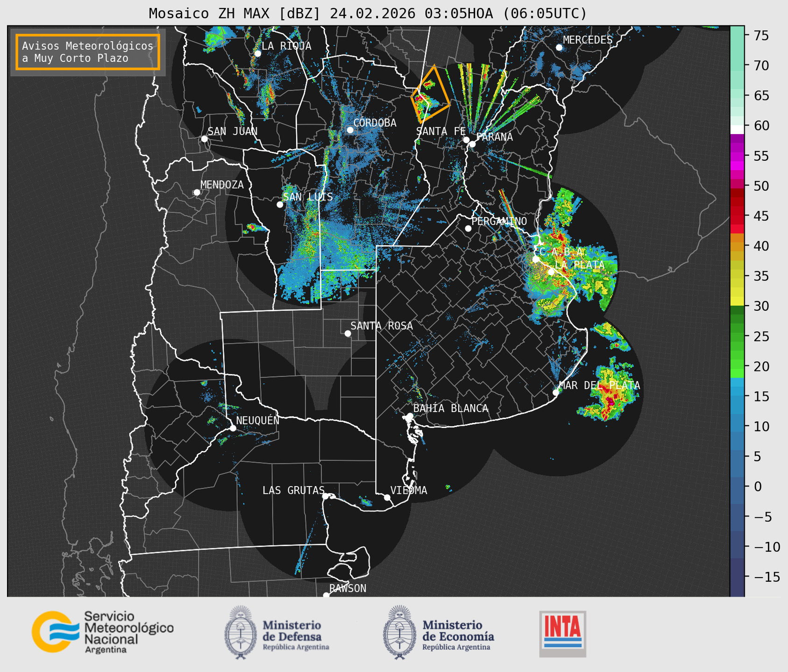Click the 75 value on the dBZ scale
The height and width of the screenshot is (672, 788).
click(762, 36)
